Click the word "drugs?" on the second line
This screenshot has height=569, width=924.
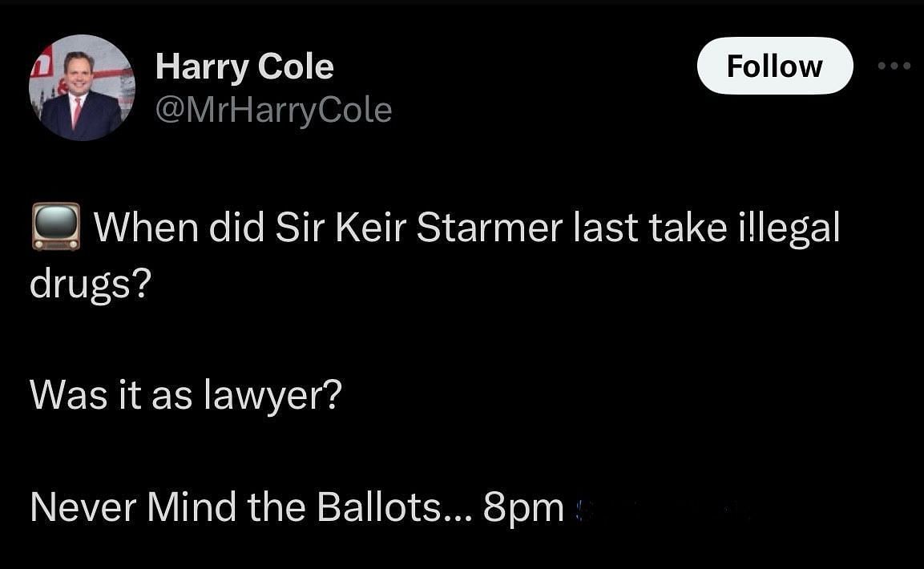[90, 286]
